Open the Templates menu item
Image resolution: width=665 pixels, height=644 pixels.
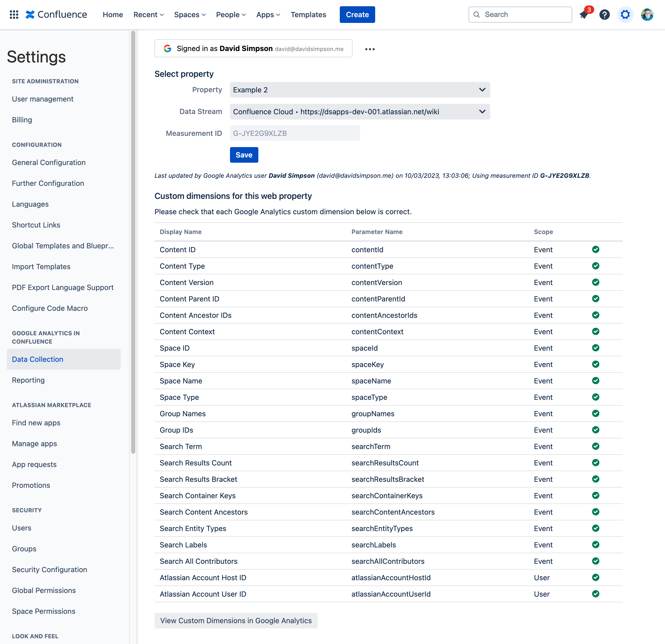[x=308, y=15]
